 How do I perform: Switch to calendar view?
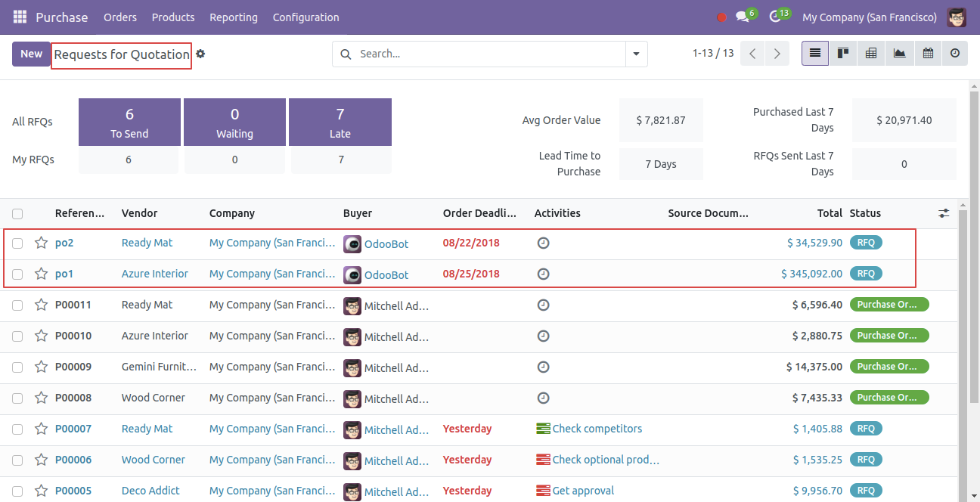pos(928,54)
